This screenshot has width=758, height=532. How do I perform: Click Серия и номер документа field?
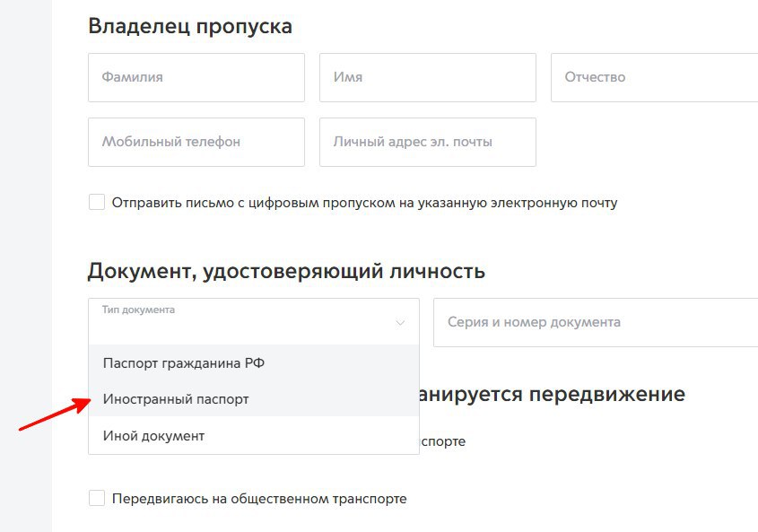pos(596,323)
